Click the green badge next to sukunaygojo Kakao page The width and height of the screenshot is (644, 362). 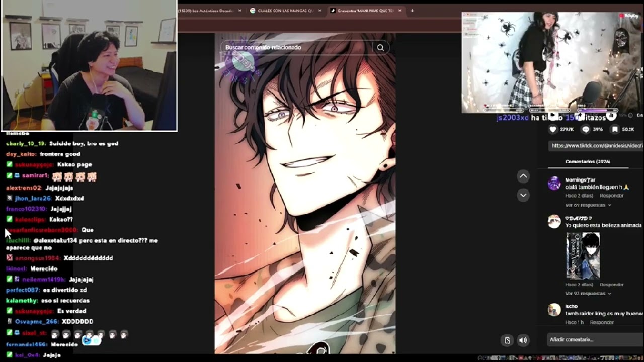click(9, 164)
